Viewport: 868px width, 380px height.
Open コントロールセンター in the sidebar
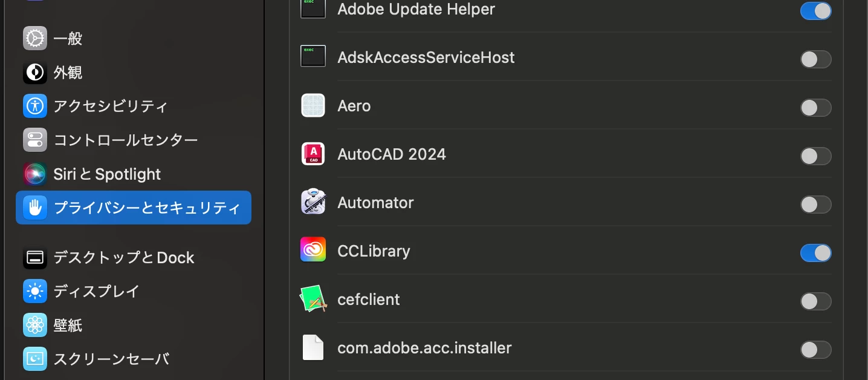(134, 140)
